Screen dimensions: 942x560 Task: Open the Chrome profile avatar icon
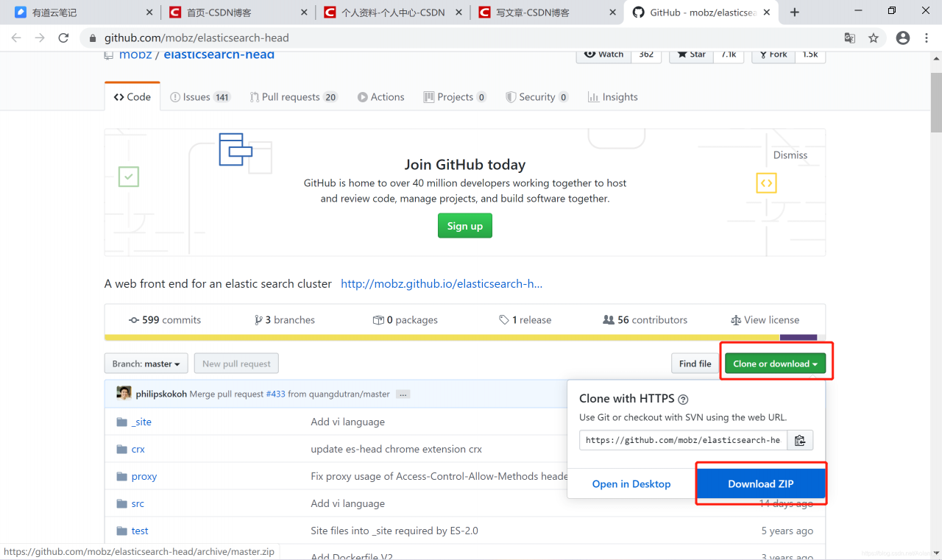point(903,38)
